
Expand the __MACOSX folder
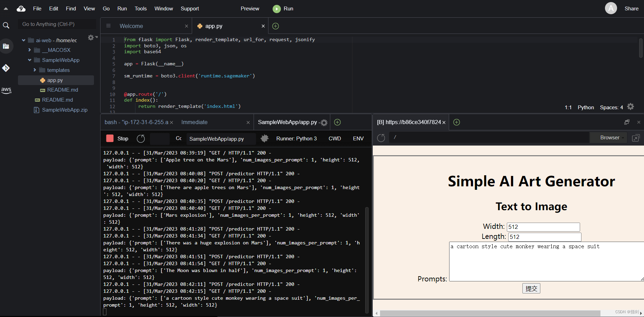(30, 50)
